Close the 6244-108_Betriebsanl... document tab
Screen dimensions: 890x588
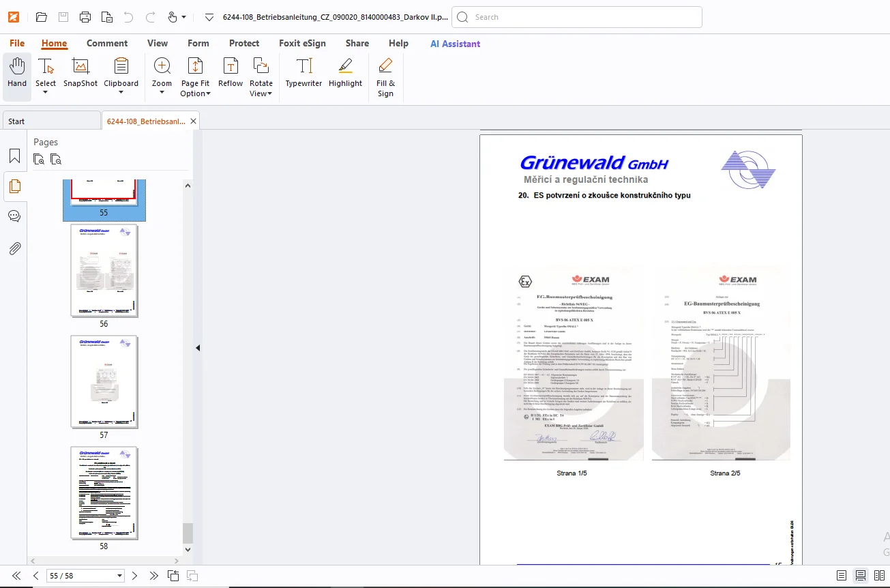[194, 121]
